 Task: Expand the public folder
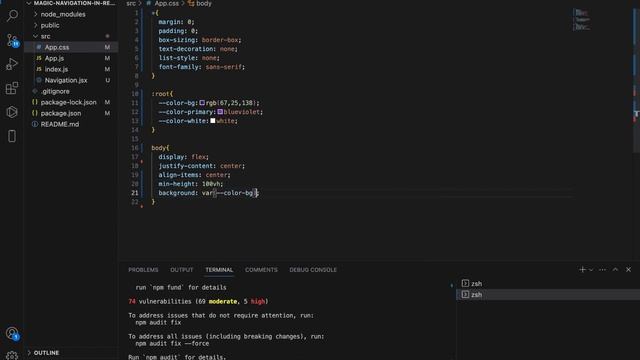click(x=71, y=25)
